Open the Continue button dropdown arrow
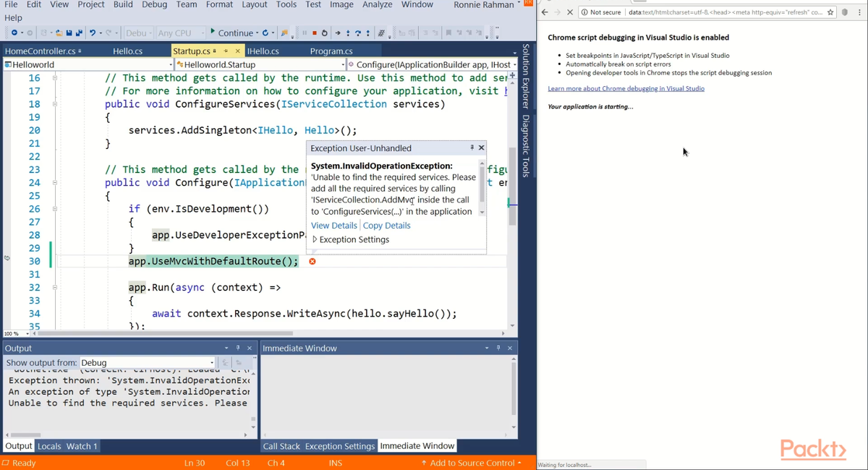868x470 pixels. coord(257,33)
